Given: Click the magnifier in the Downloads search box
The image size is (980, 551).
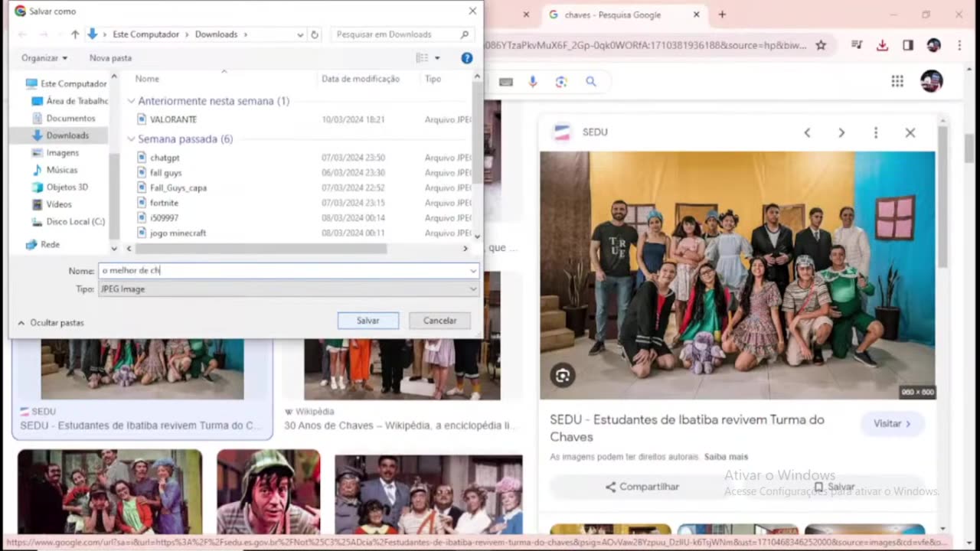Looking at the screenshot, I should click(465, 34).
